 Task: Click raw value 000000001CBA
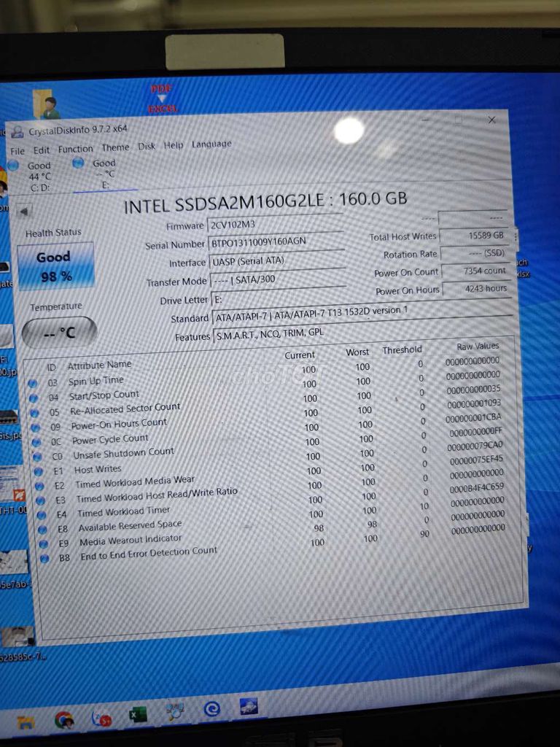472,418
